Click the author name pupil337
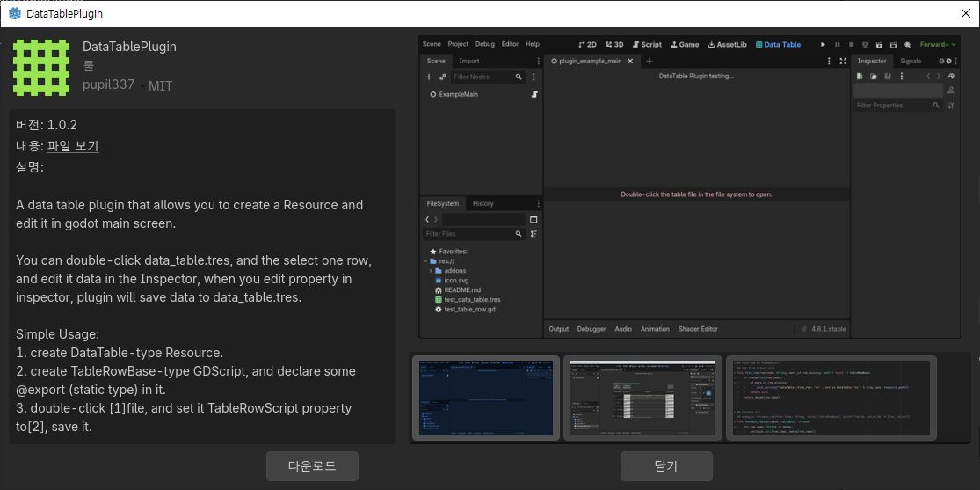980x490 pixels. click(109, 84)
